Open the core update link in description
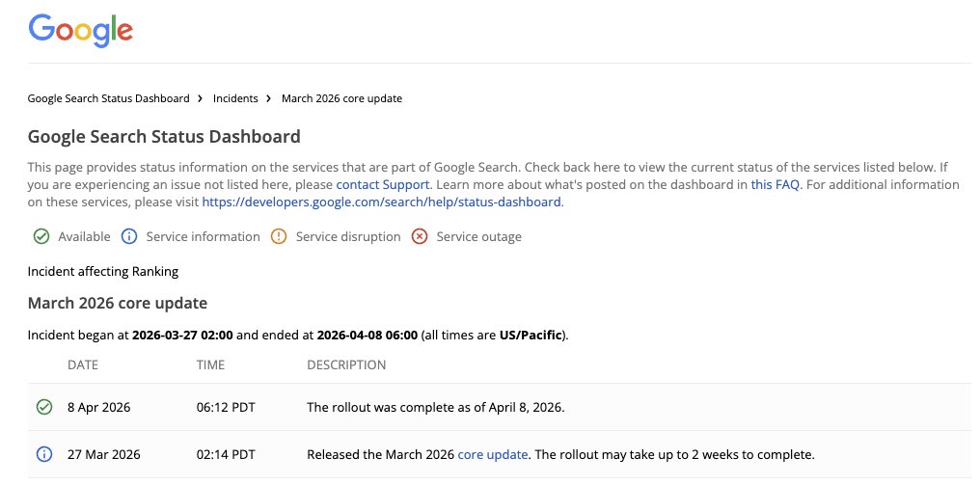The image size is (980, 485). click(x=493, y=455)
